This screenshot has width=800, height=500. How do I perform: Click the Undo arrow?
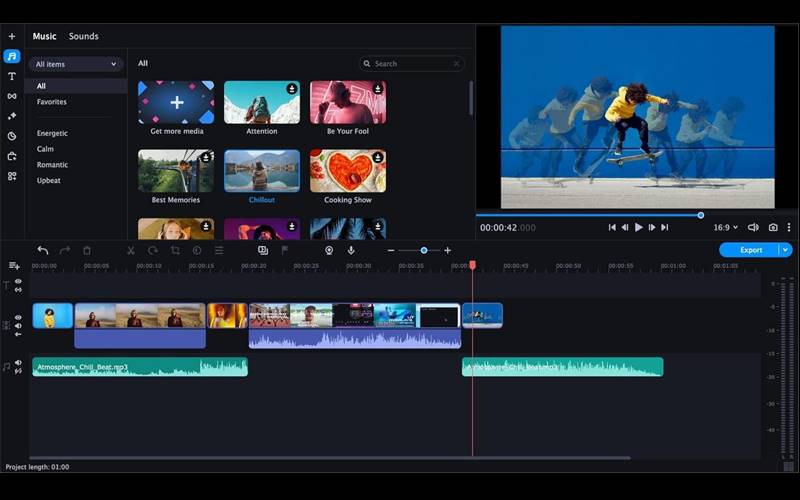click(x=43, y=250)
